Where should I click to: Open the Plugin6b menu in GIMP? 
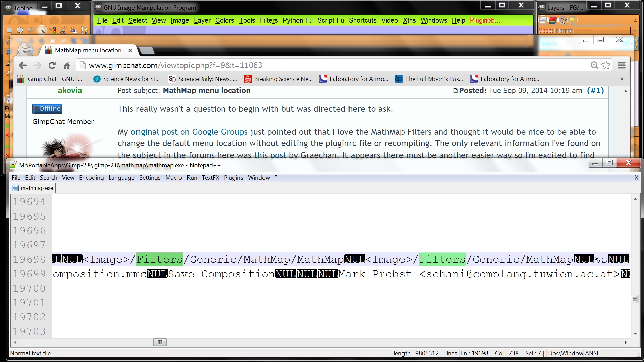[x=485, y=20]
